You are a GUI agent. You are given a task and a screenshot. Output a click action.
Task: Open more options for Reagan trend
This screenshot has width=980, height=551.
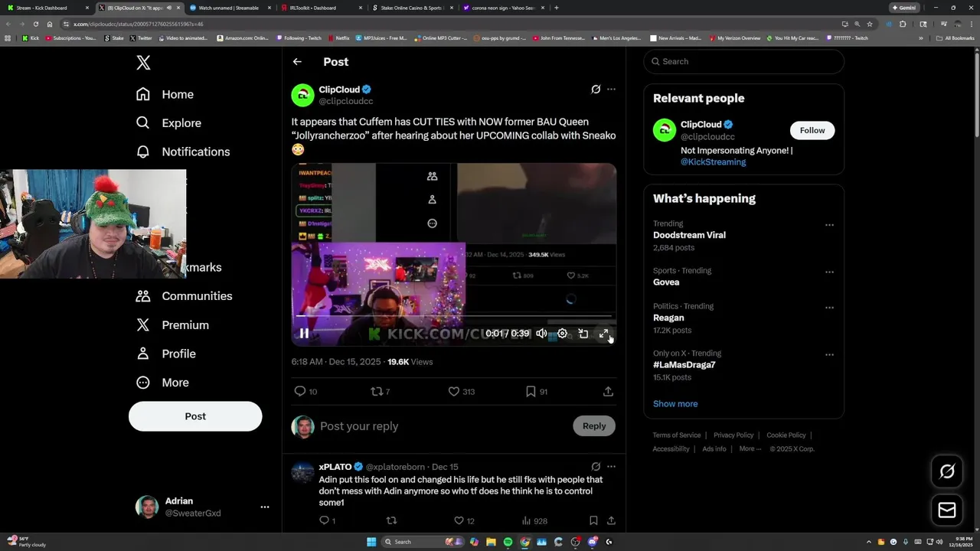point(829,308)
